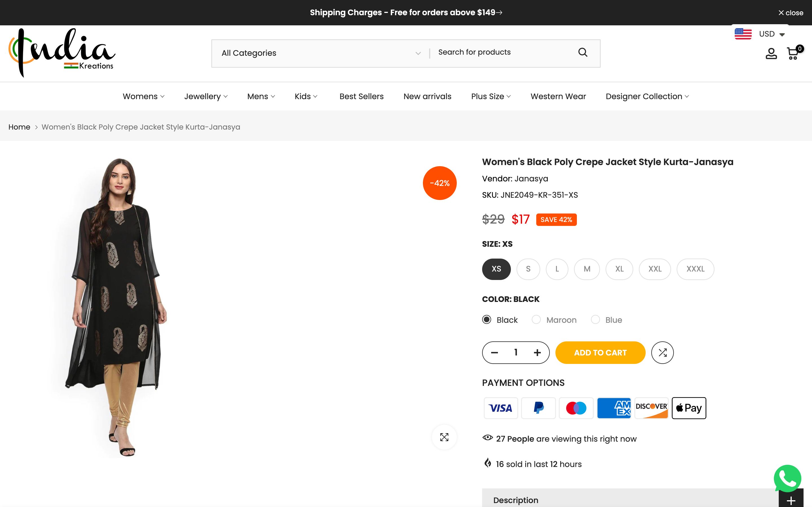Click the India Kreations logo
This screenshot has width=812, height=507.
62,53
